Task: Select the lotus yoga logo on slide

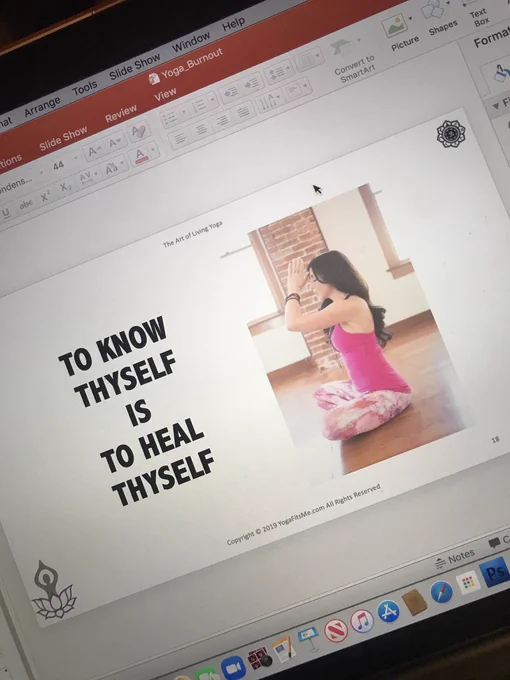Action: 54,592
